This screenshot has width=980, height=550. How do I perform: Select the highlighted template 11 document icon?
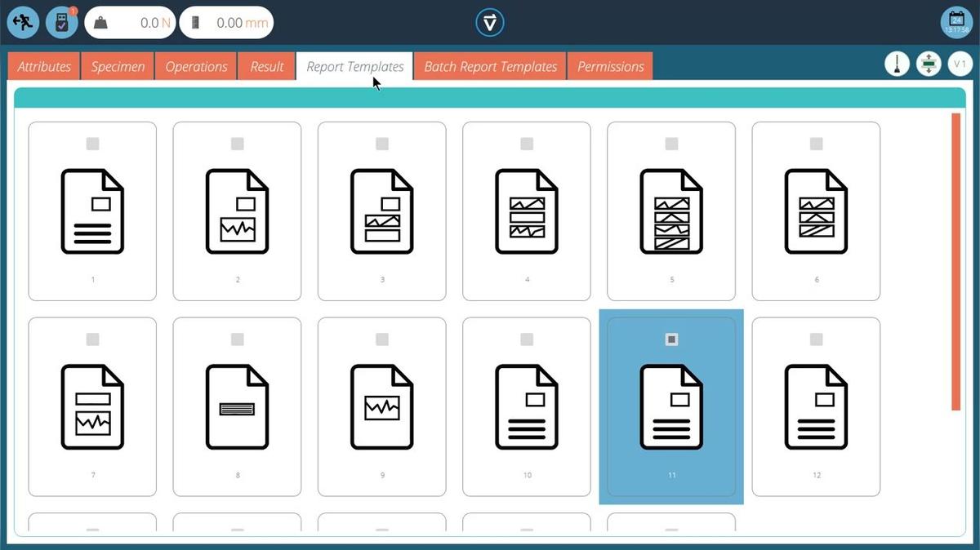tap(671, 406)
